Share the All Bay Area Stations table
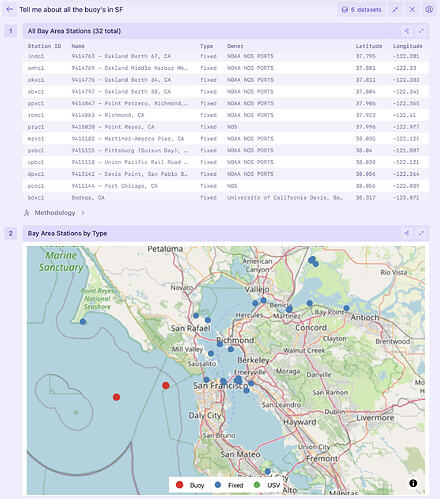This screenshot has width=440, height=499. tap(406, 31)
